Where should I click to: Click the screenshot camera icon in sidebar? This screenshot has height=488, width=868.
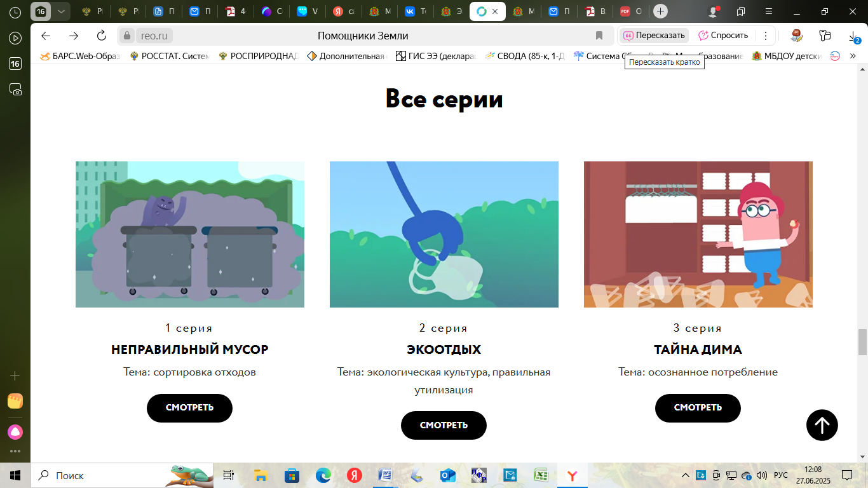tap(15, 90)
